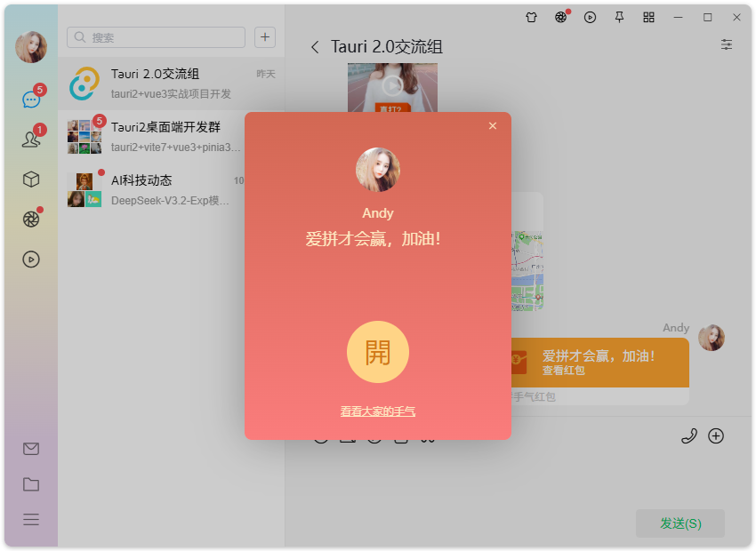
Task: Go back using the chat header arrow
Action: coord(316,46)
